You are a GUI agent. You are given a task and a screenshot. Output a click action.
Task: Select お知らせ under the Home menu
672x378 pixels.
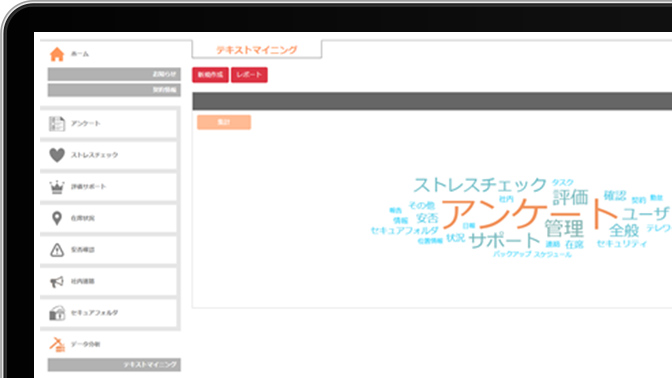point(114,74)
